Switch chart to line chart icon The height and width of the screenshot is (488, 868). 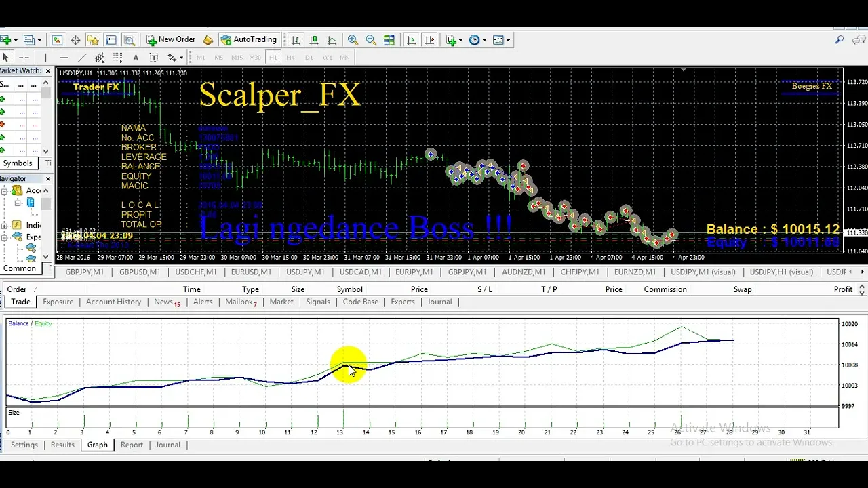(x=332, y=40)
